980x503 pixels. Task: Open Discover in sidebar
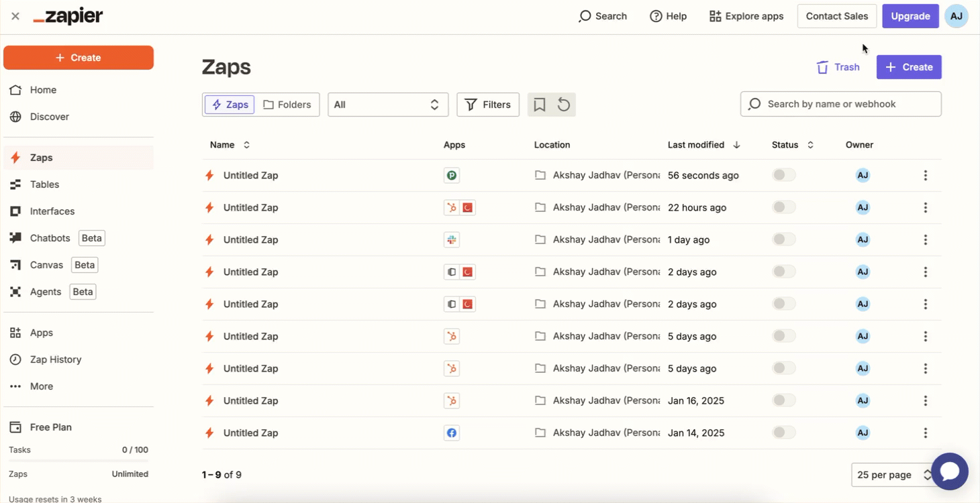pos(79,117)
